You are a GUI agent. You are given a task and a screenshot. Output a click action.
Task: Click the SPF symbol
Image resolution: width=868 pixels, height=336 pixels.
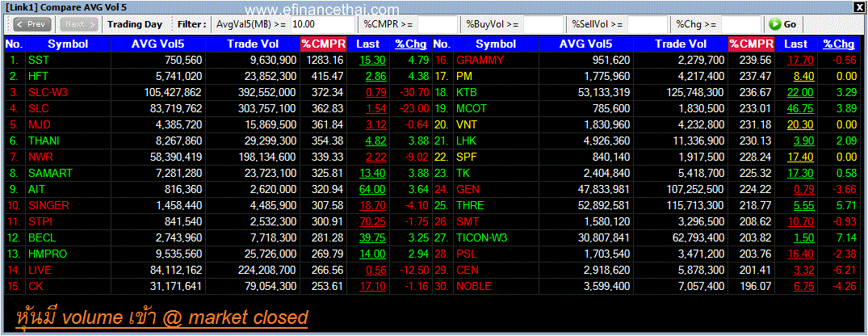466,157
